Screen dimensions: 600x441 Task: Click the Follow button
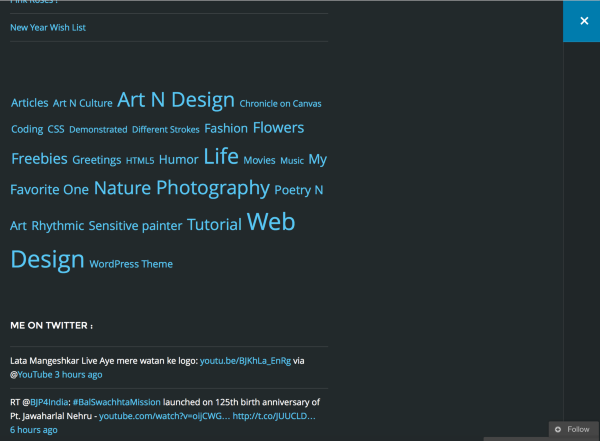click(572, 429)
